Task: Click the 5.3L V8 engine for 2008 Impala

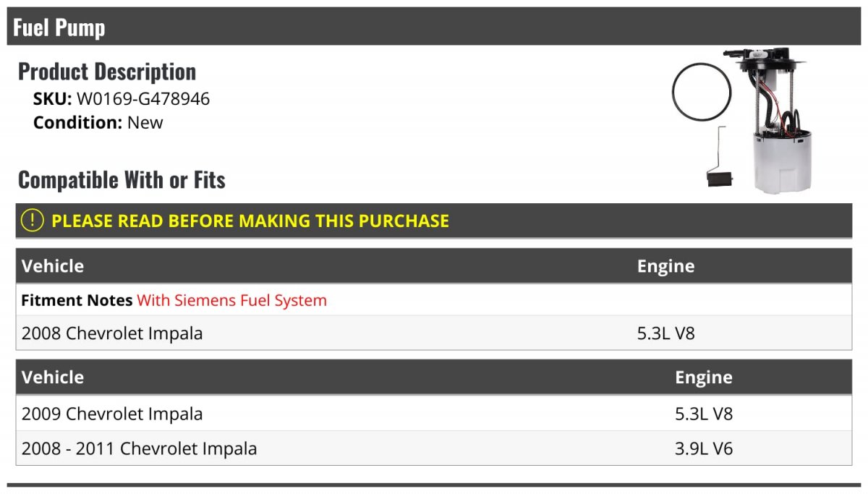Action: (665, 333)
